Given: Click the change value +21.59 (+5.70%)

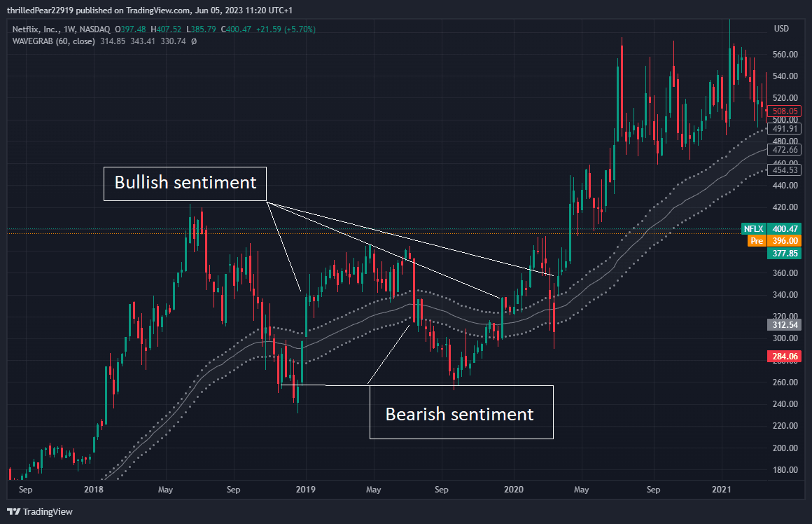Looking at the screenshot, I should (286, 29).
